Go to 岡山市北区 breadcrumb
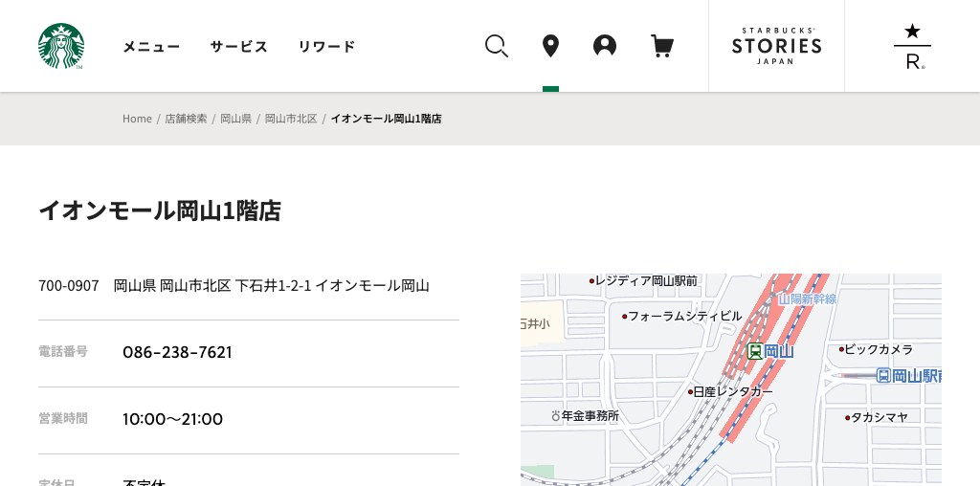 [291, 119]
